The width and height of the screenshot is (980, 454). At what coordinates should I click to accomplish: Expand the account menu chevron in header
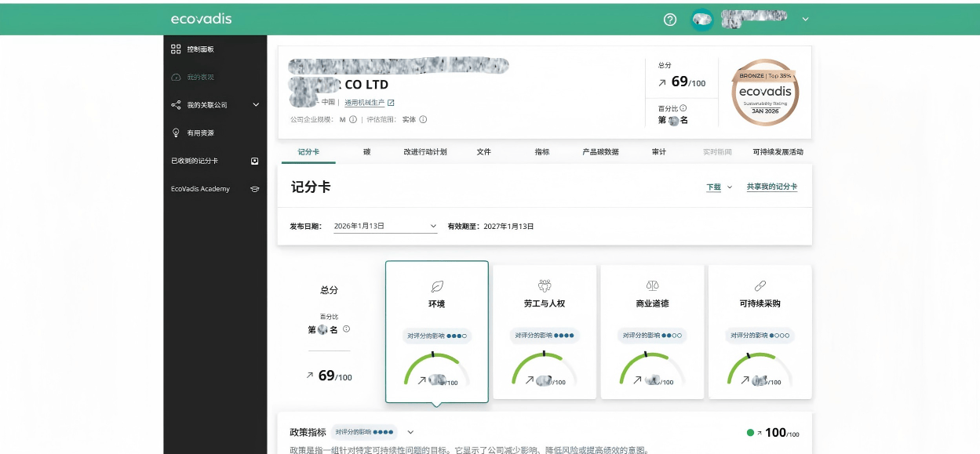click(805, 20)
